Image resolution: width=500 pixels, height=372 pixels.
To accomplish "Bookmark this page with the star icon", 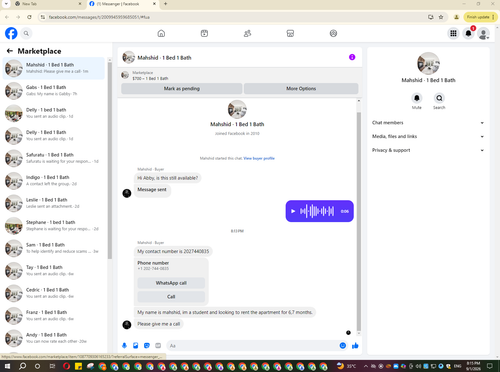I will 441,17.
